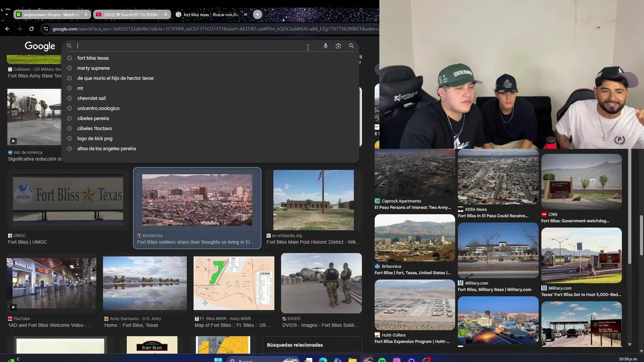Image resolution: width=644 pixels, height=362 pixels.
Task: Open the Army Garrisons helicopters image
Action: pos(145,284)
